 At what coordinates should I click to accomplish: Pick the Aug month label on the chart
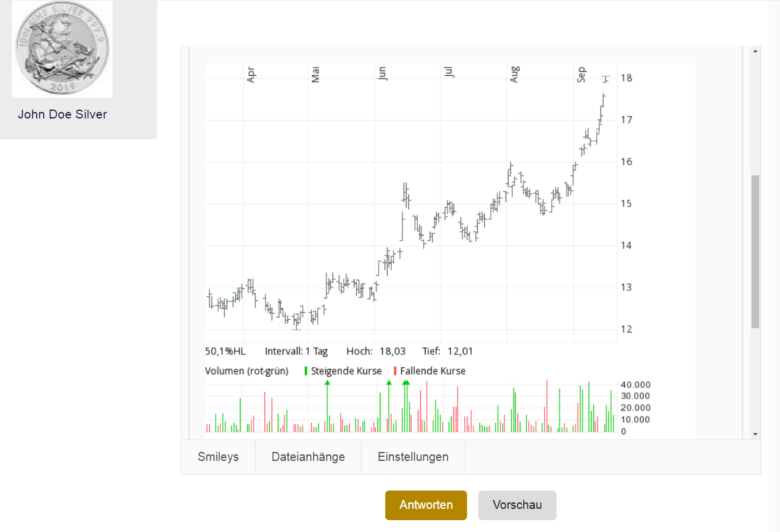[x=514, y=75]
